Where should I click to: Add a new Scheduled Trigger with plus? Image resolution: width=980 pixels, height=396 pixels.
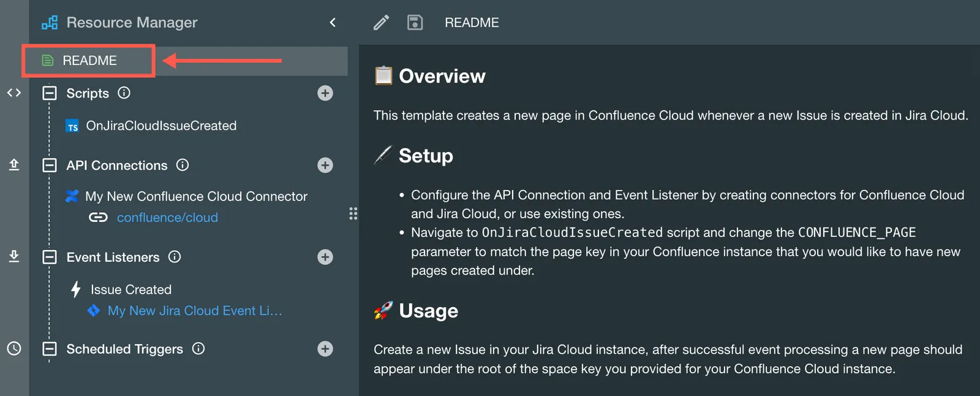pyautogui.click(x=325, y=349)
